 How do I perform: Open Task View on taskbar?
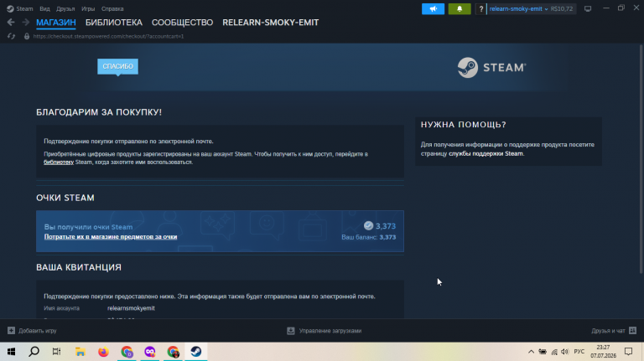57,352
